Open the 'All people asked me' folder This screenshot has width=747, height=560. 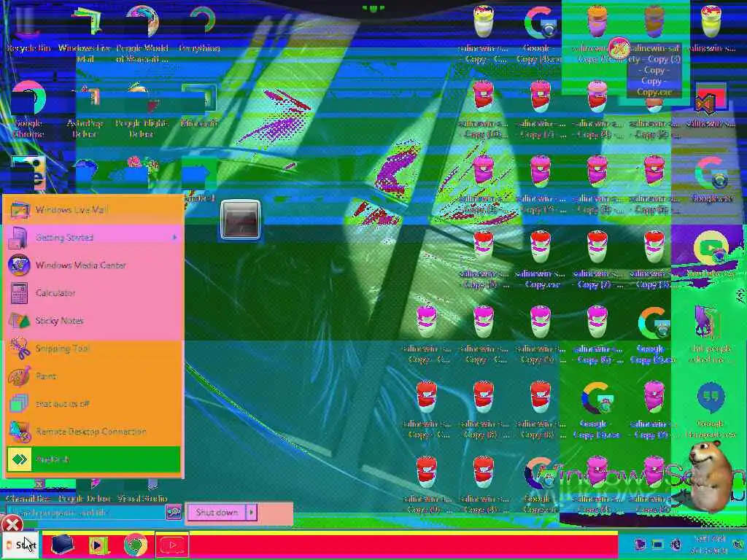(x=711, y=335)
